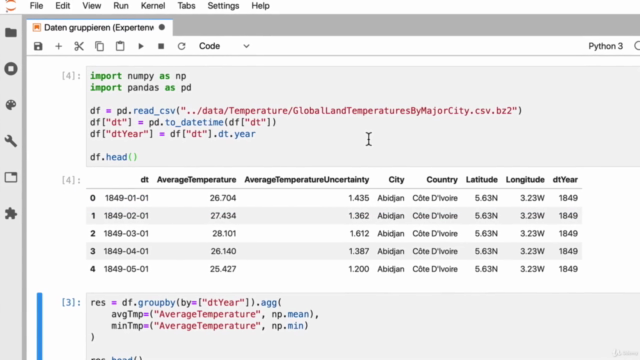Click the AverageTemperature column header

tap(196, 180)
